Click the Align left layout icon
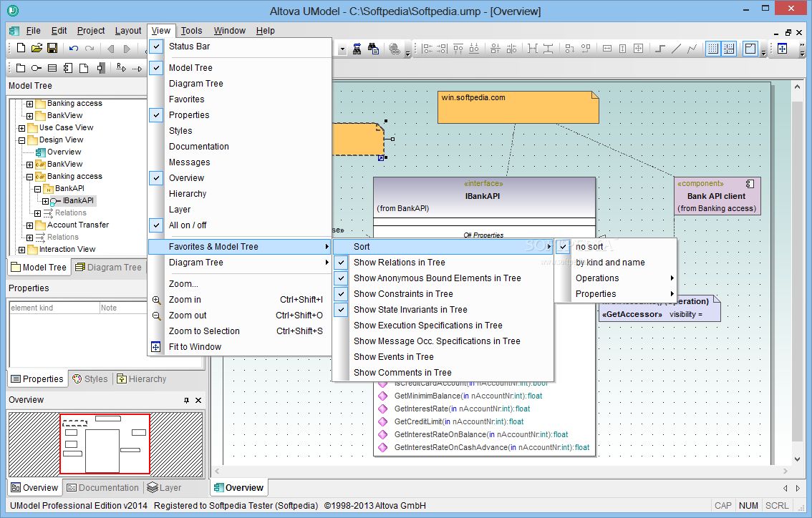The image size is (812, 518). click(x=427, y=49)
